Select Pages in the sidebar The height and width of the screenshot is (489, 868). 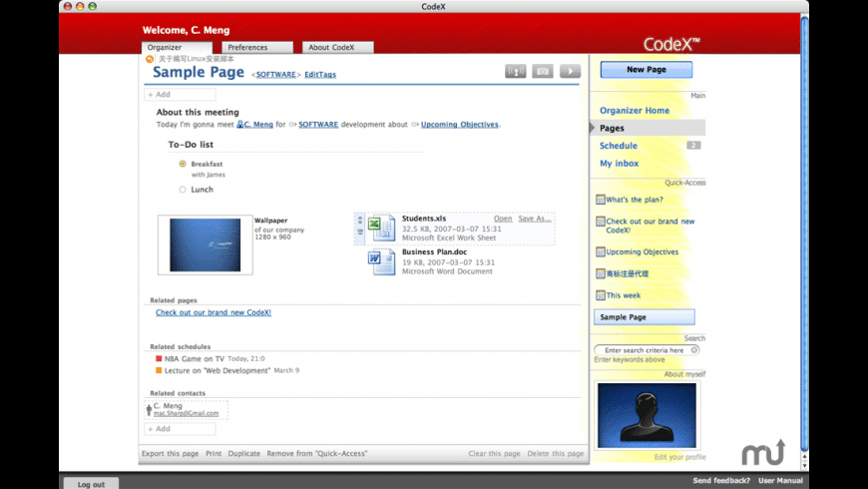pyautogui.click(x=648, y=128)
